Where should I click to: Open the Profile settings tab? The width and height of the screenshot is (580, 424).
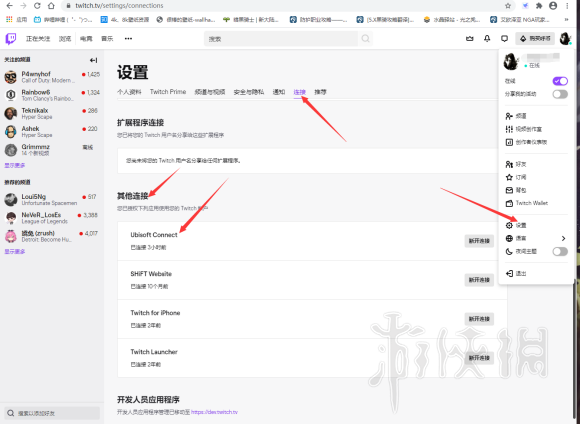coord(129,92)
